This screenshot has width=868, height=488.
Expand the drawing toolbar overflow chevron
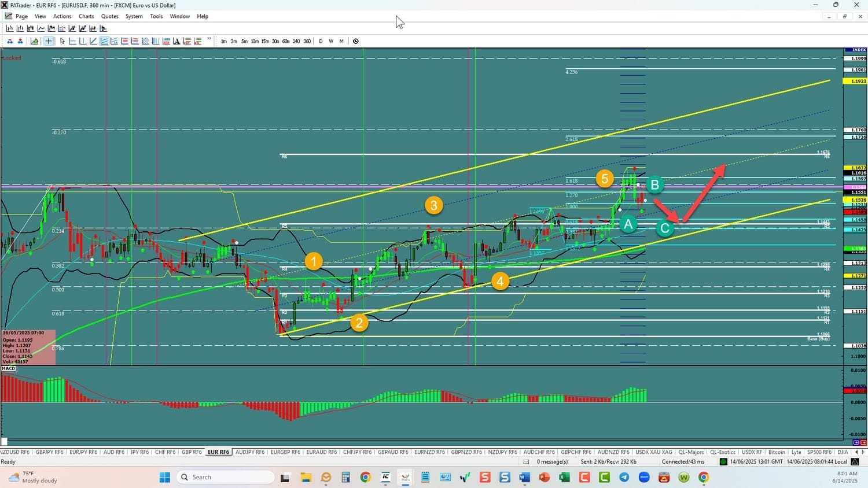tap(209, 40)
